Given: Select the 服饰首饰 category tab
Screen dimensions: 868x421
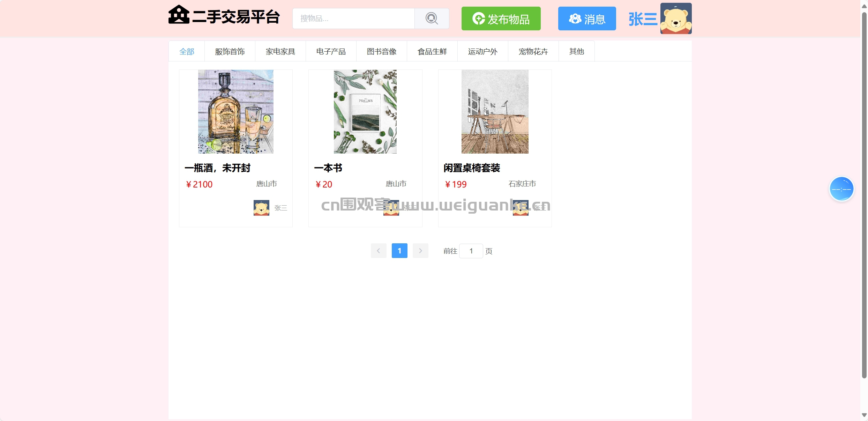Looking at the screenshot, I should point(230,52).
